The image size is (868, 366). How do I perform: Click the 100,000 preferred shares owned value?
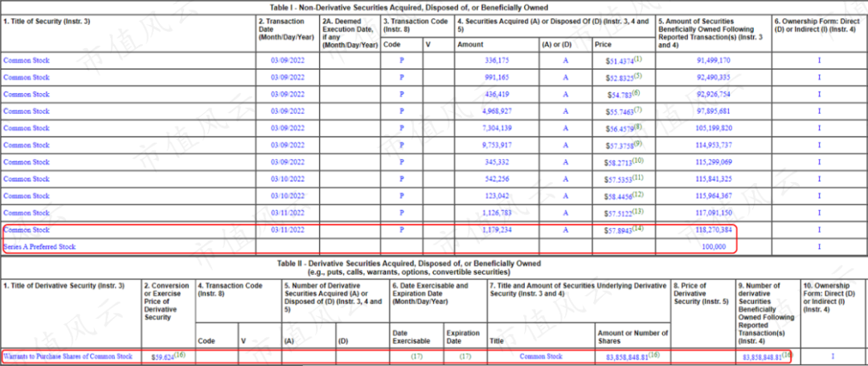714,247
